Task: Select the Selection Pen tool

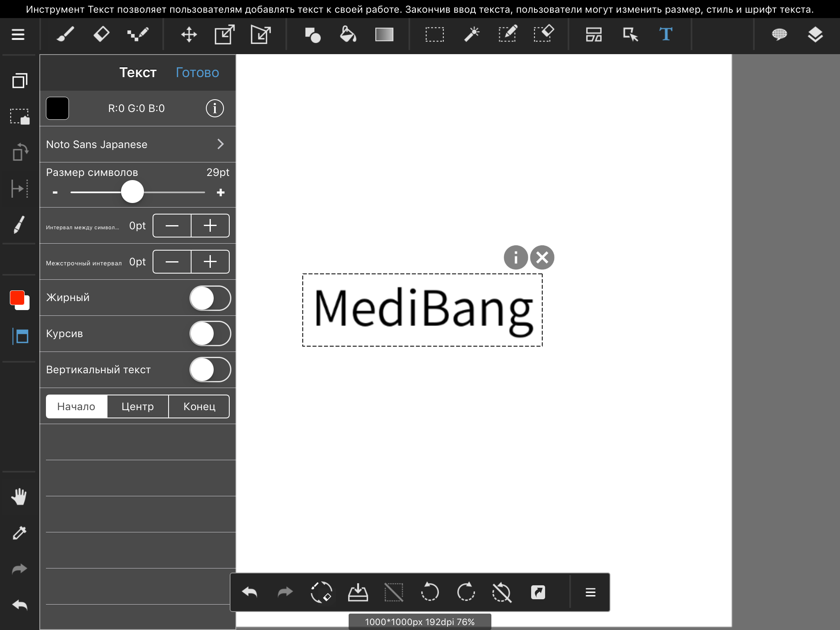Action: click(x=508, y=34)
